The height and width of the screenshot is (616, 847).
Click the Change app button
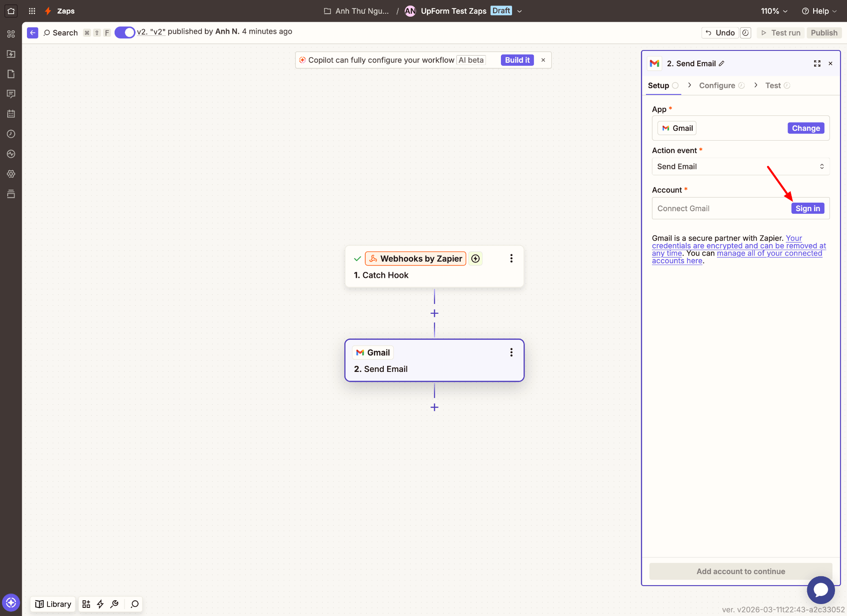pyautogui.click(x=806, y=128)
